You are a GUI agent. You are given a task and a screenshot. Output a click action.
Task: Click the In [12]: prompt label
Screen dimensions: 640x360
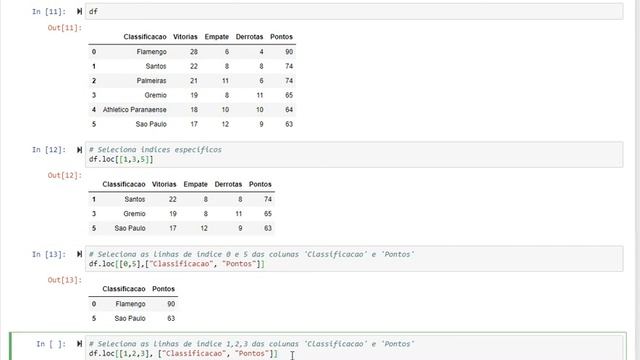tap(49, 150)
